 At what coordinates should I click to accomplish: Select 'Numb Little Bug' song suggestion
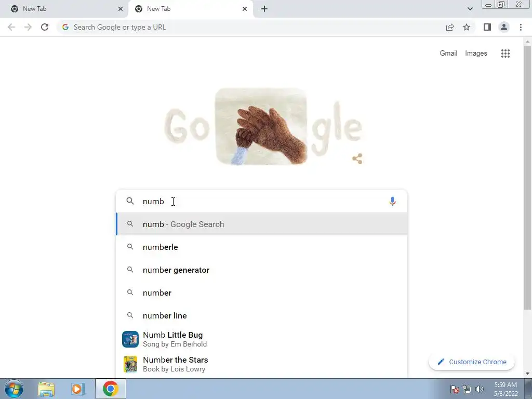[261, 339]
